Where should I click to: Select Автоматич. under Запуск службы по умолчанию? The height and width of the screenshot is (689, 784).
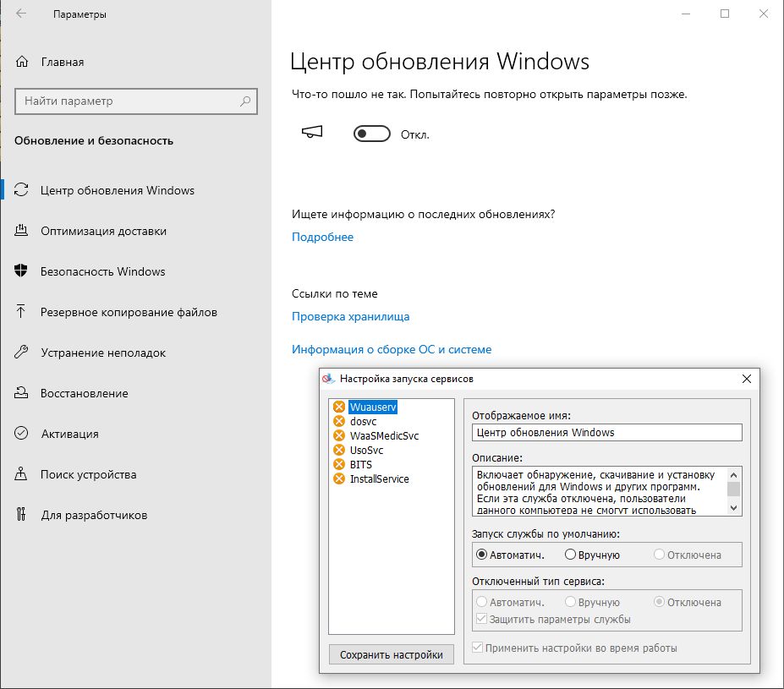510,555
